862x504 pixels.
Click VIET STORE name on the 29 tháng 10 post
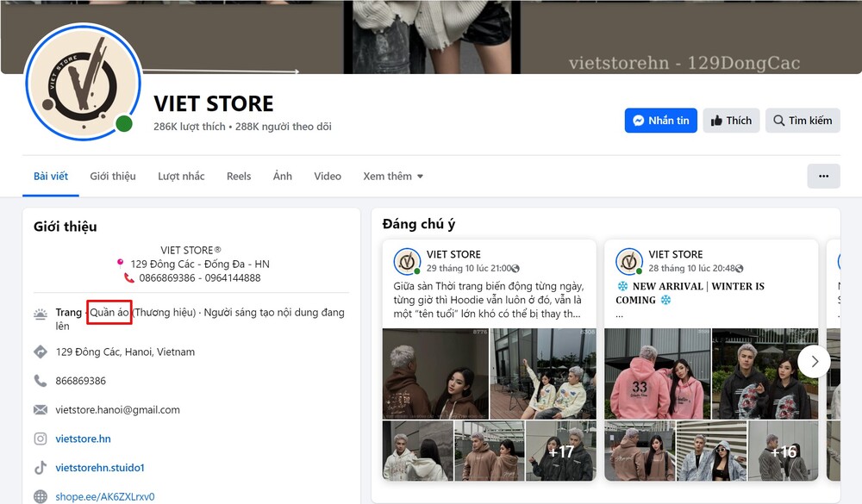(453, 254)
